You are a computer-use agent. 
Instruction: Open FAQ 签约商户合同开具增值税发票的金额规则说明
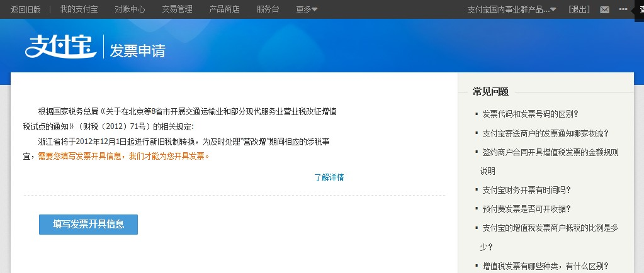tap(550, 161)
